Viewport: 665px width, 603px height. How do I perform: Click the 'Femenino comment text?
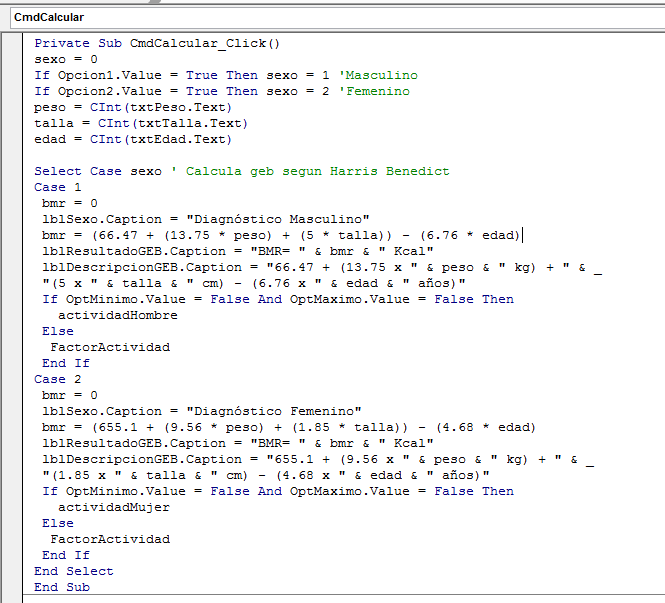(x=374, y=91)
